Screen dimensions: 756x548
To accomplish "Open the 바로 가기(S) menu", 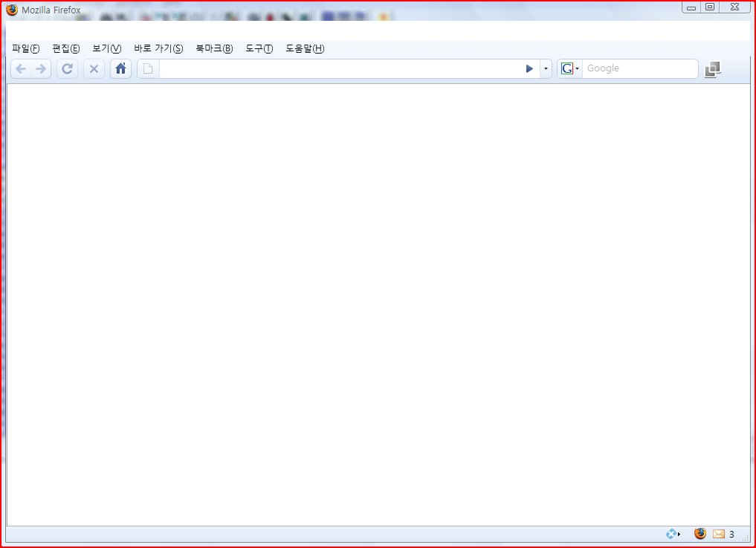I will click(158, 49).
